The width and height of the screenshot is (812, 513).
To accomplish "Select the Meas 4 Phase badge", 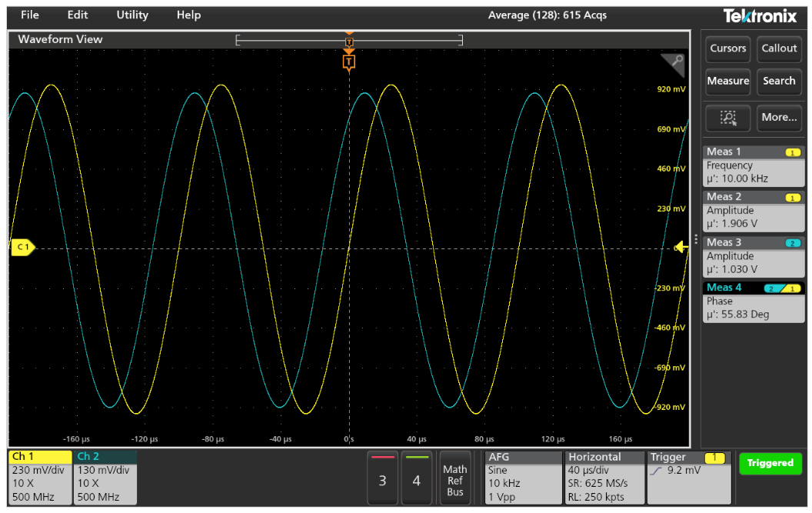I will point(752,301).
